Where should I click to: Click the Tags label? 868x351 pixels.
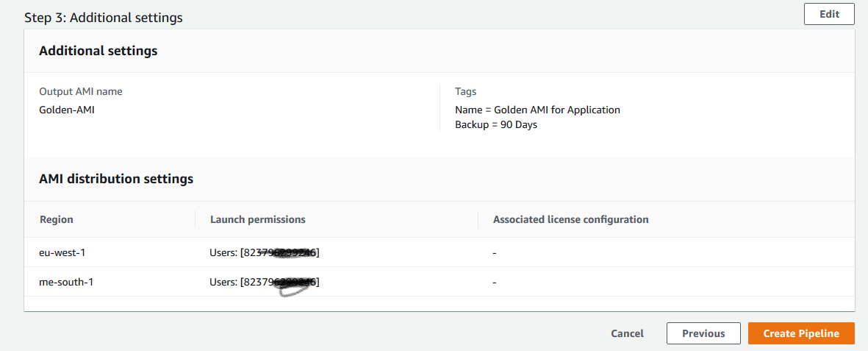(465, 92)
